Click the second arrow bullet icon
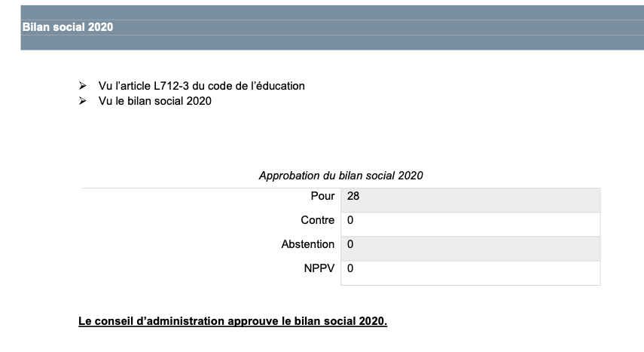 pyautogui.click(x=83, y=101)
